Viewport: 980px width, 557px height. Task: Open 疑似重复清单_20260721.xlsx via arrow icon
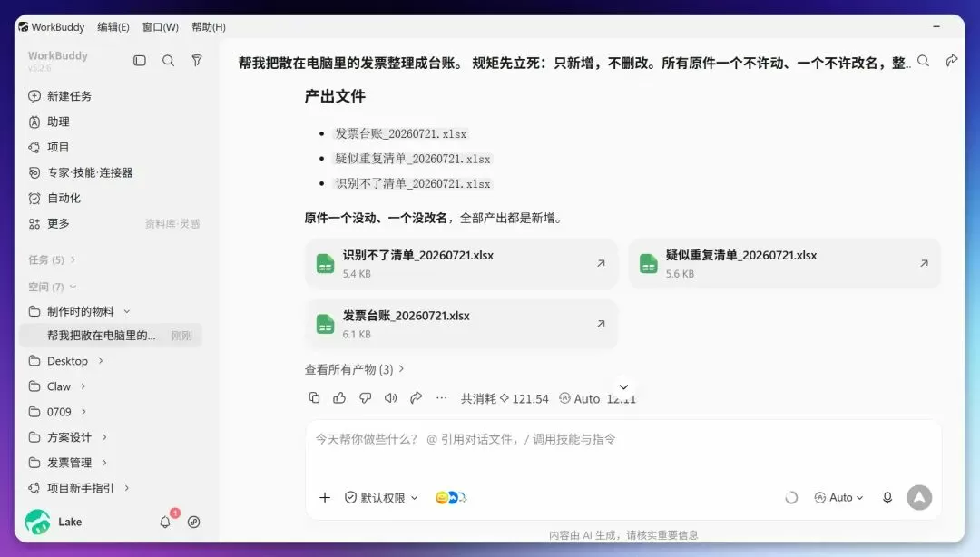click(x=924, y=263)
